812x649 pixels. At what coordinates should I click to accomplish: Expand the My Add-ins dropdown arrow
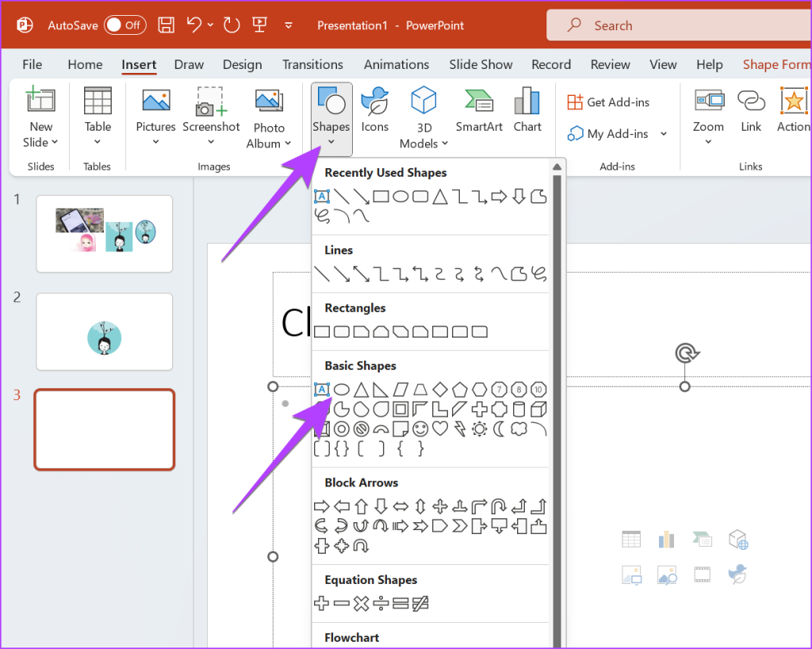tap(664, 134)
